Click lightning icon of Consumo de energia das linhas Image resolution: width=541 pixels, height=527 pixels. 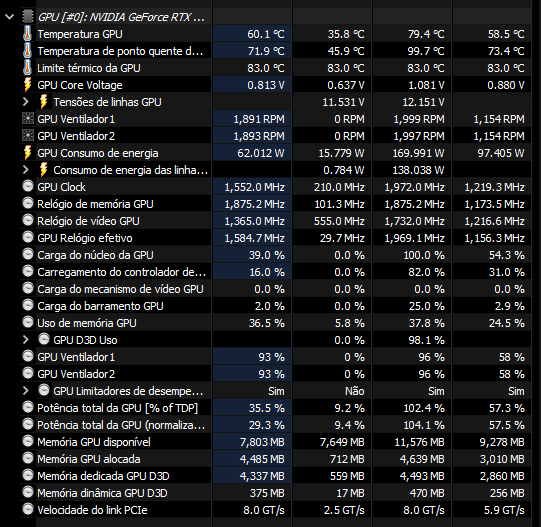click(x=43, y=169)
